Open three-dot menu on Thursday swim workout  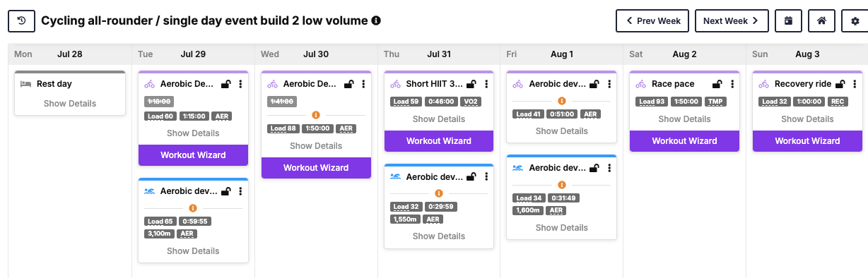pyautogui.click(x=486, y=176)
